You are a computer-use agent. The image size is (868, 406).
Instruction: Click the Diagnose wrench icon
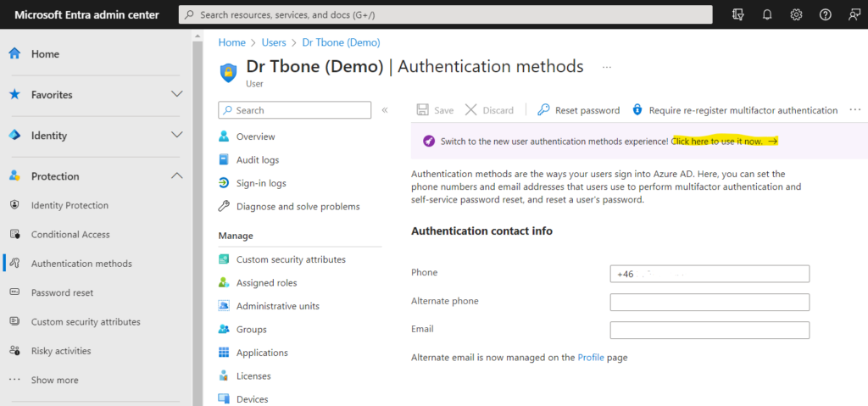[x=224, y=207]
